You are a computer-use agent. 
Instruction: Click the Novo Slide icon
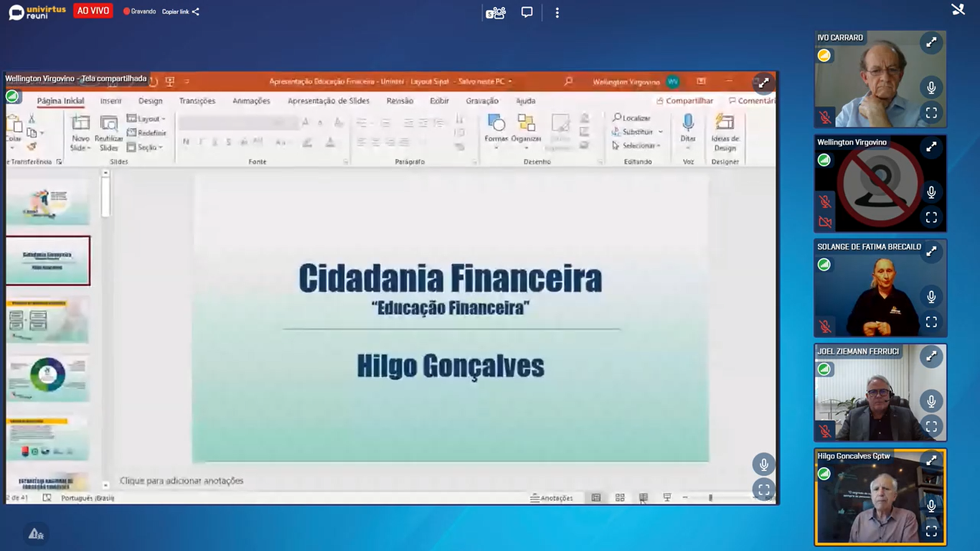pos(80,124)
